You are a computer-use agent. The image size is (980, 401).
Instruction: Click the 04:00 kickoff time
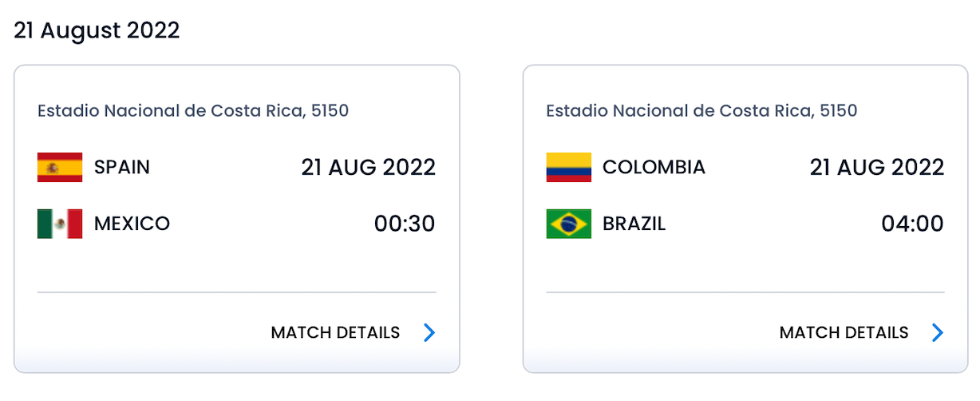point(912,224)
